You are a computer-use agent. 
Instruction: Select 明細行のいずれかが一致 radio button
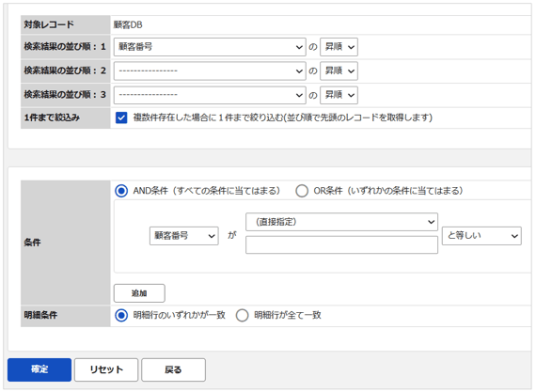tap(121, 315)
